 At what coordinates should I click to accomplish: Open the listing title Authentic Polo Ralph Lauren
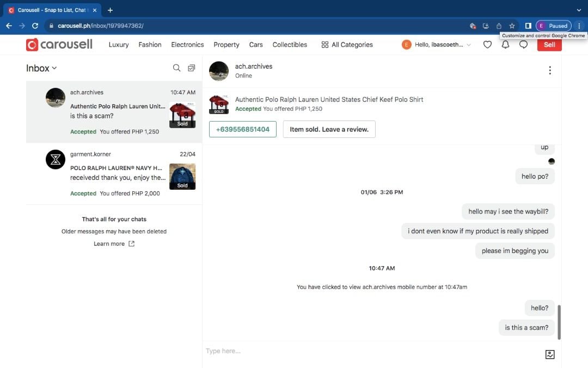click(329, 100)
